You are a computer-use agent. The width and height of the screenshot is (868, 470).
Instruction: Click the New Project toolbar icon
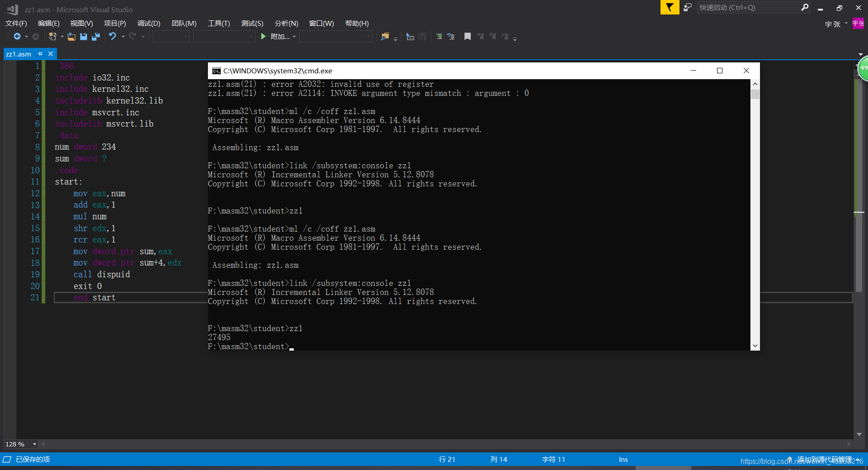[x=52, y=37]
